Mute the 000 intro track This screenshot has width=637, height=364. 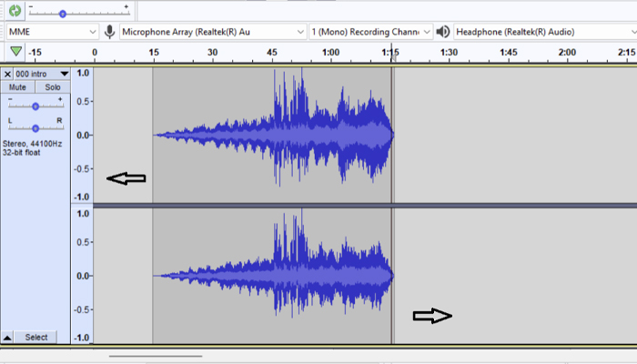(17, 87)
